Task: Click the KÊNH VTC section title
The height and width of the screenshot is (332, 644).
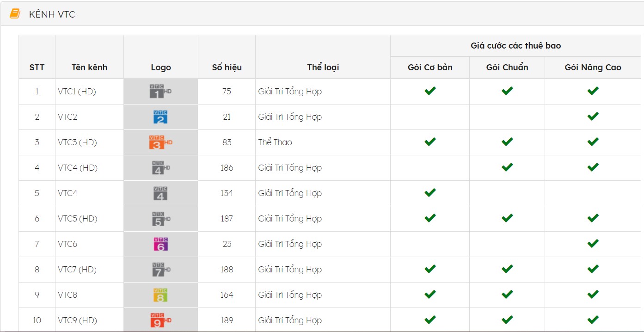Action: point(52,14)
